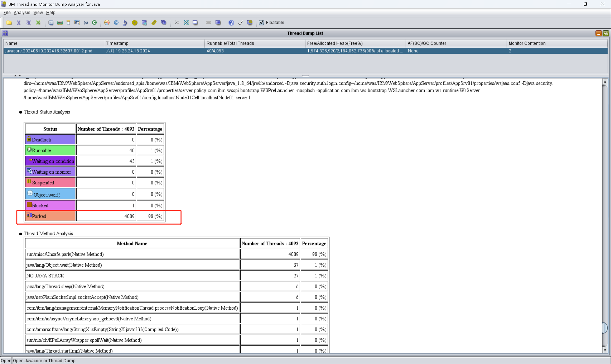Click the Deadlock status cell
Screen dimensions: 611x364
click(50, 140)
